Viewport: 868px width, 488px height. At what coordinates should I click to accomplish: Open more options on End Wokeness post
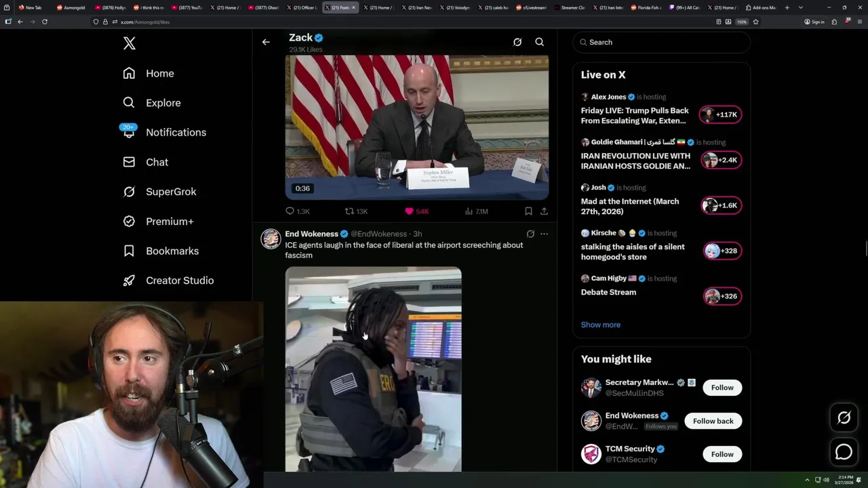tap(544, 234)
